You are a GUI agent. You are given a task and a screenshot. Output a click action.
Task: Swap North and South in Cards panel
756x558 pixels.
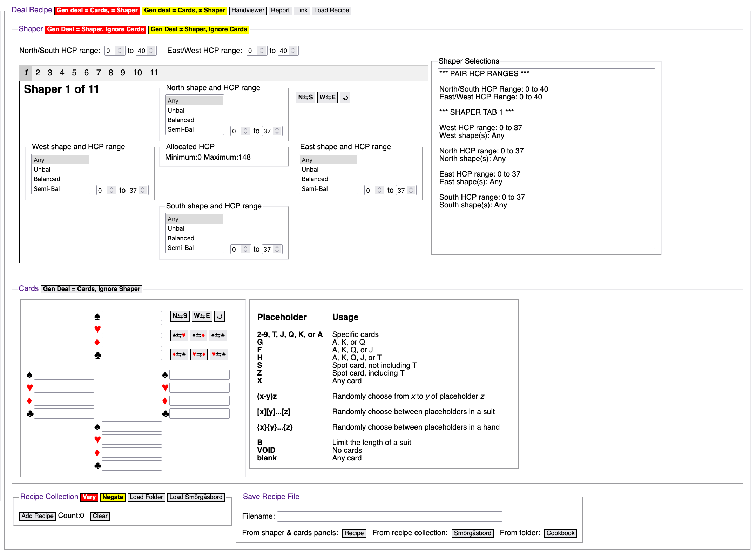click(x=180, y=316)
